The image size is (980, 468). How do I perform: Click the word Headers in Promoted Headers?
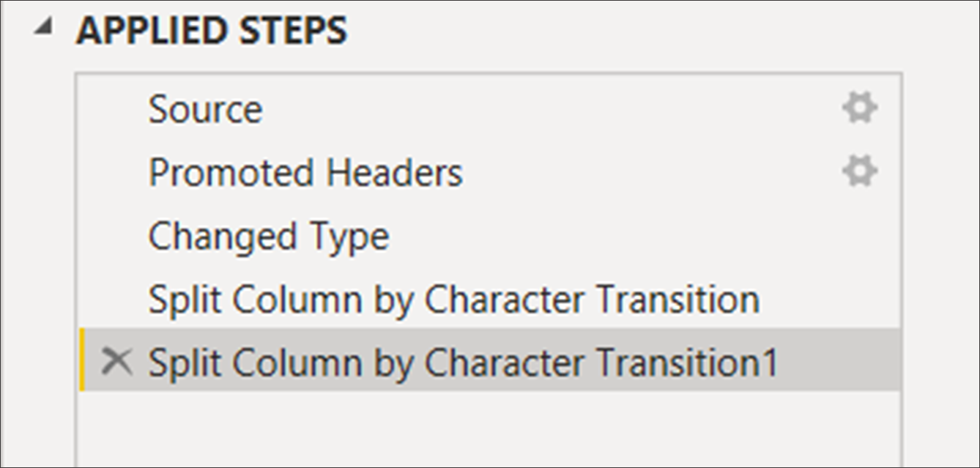point(394,174)
